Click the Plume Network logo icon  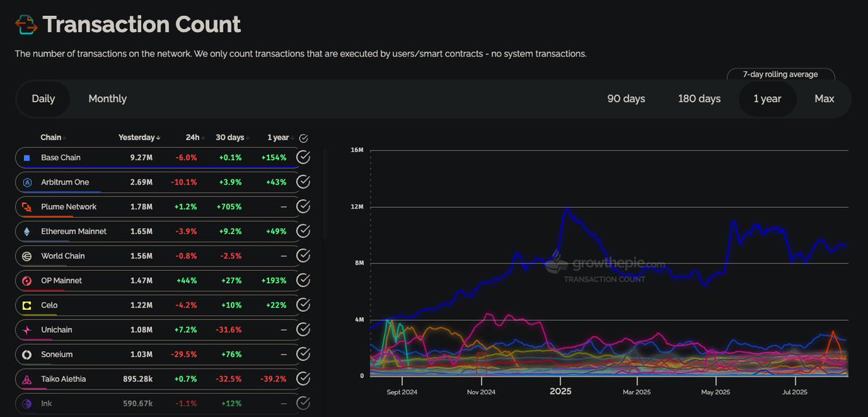tap(27, 207)
